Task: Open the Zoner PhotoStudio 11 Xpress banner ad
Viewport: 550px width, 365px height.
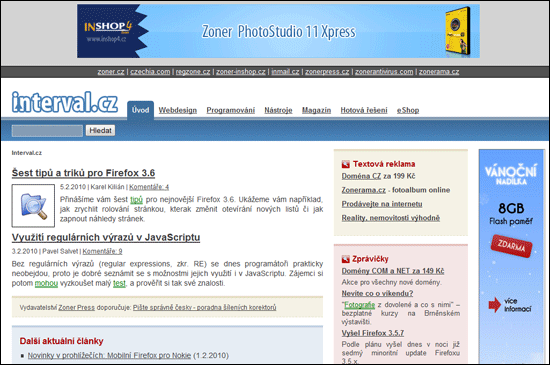Action: pos(278,31)
